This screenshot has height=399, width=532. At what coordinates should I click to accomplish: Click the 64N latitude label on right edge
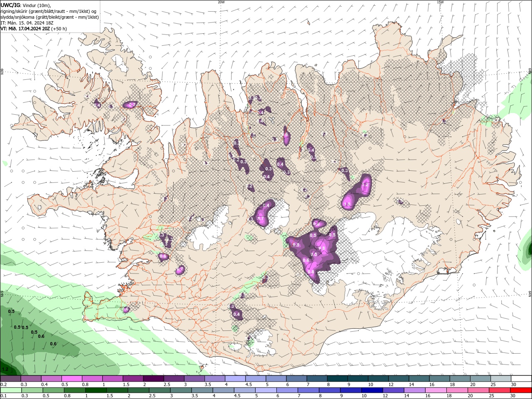click(530, 294)
